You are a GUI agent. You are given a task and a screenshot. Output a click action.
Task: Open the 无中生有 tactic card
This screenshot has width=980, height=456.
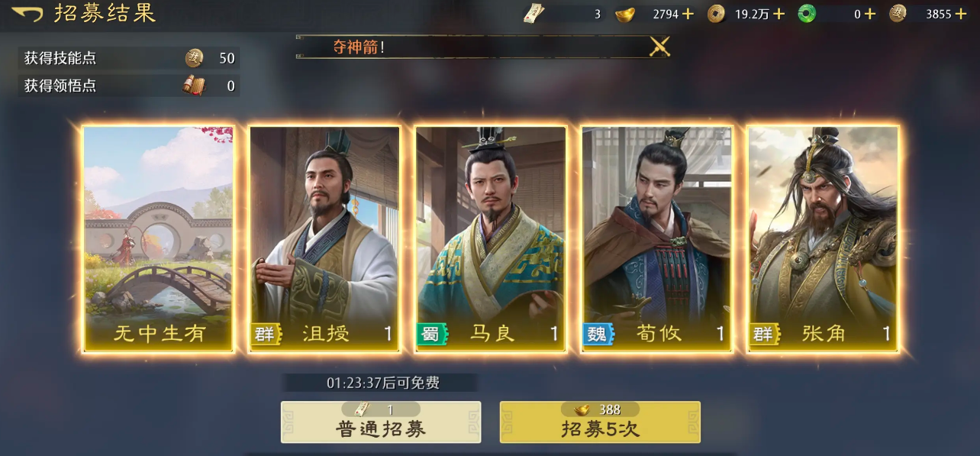point(159,238)
